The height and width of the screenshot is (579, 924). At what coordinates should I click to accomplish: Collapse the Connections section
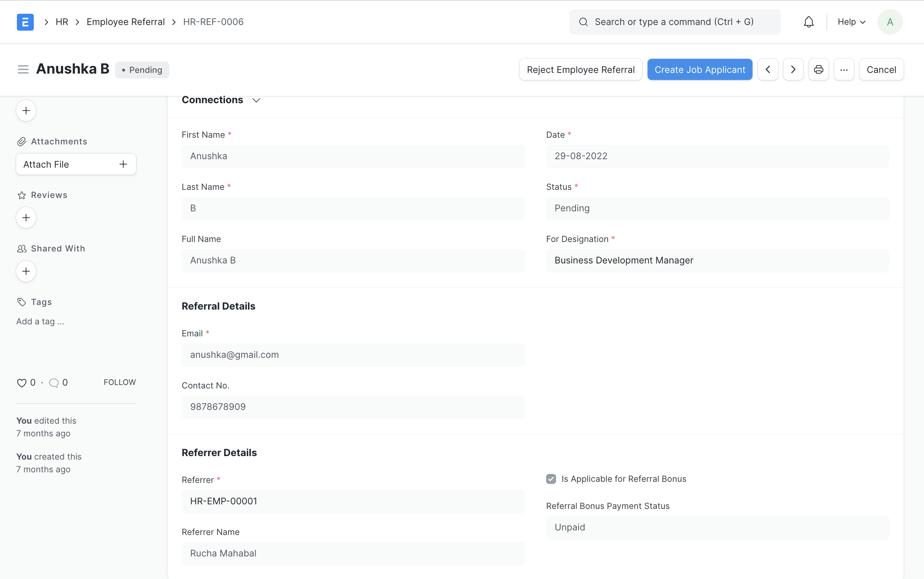click(256, 100)
